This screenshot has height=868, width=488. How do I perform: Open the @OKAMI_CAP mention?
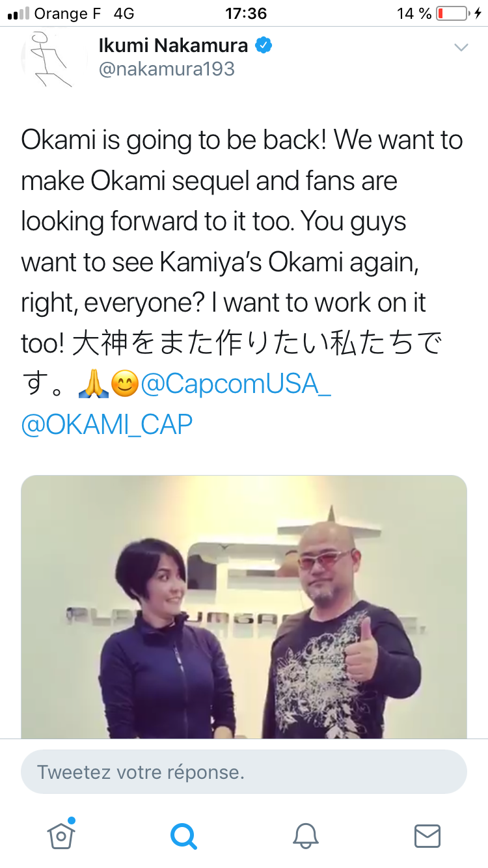point(107,425)
